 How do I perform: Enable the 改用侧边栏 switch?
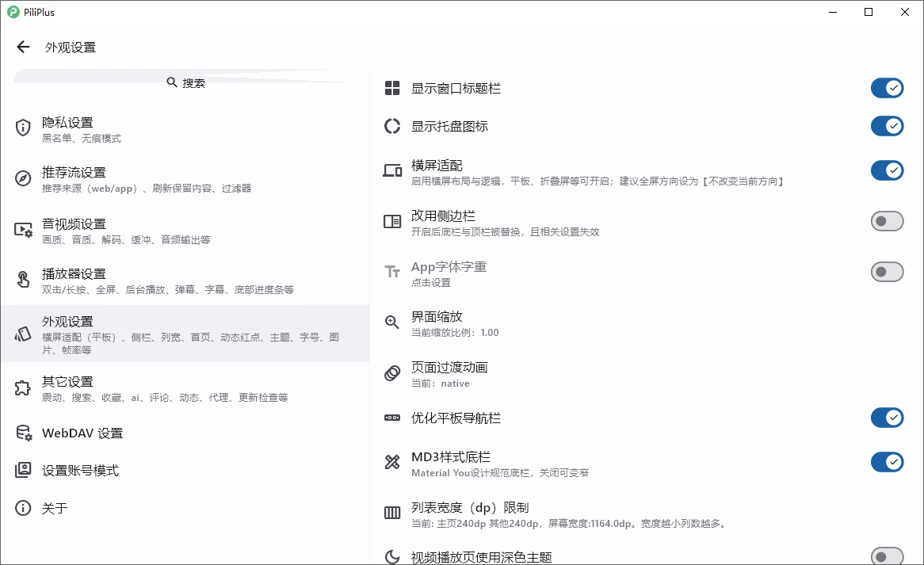point(887,221)
